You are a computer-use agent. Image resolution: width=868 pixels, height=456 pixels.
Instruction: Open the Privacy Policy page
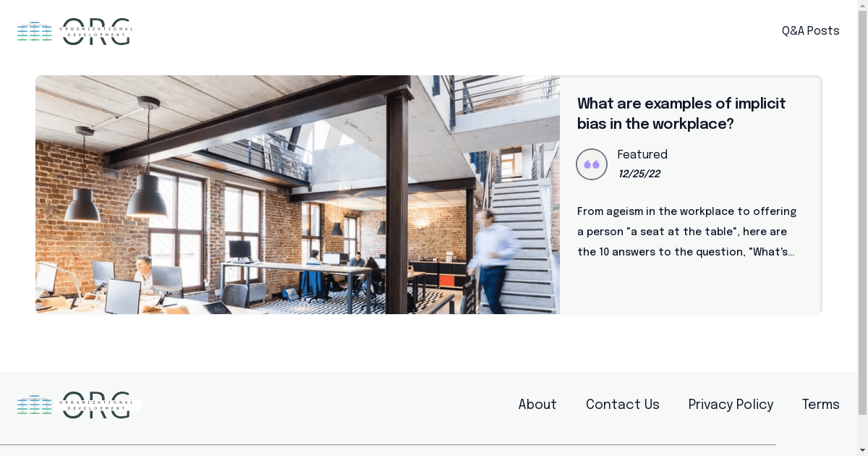tap(731, 405)
